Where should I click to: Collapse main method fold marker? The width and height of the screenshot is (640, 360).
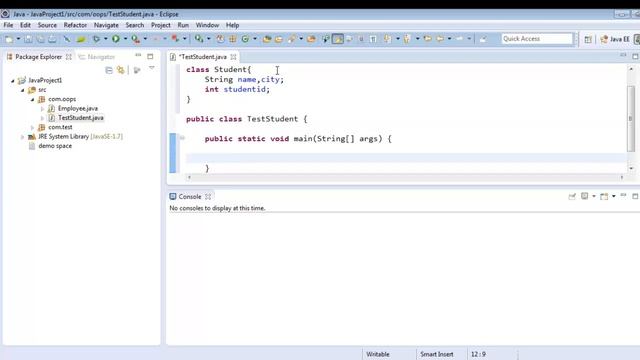[x=182, y=138]
